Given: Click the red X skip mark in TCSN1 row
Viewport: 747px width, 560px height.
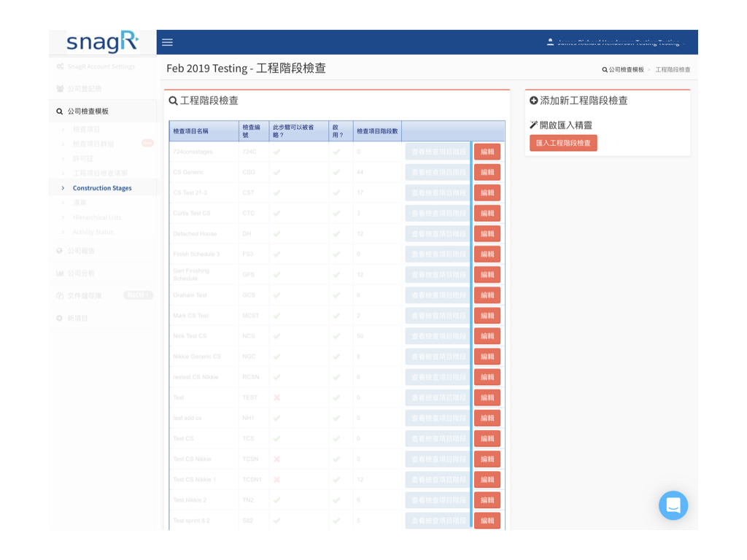Looking at the screenshot, I should 276,480.
